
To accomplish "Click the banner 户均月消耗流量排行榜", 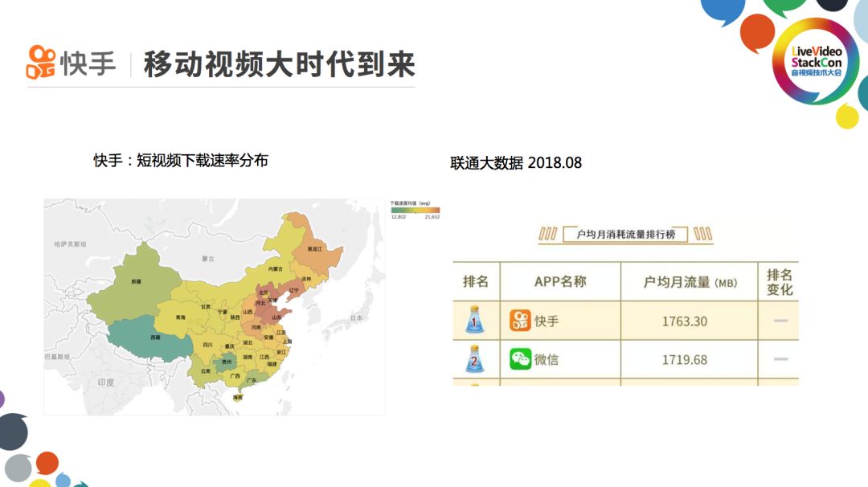I will click(x=625, y=234).
